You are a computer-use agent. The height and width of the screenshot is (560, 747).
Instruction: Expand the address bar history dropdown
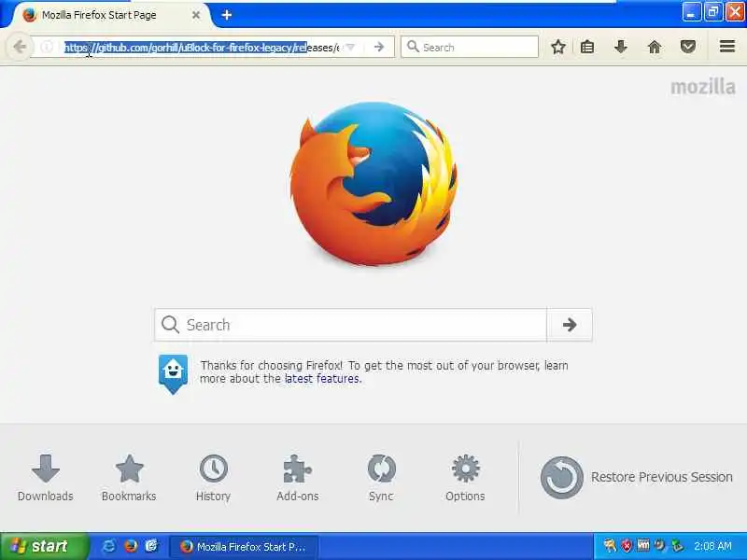tap(351, 48)
